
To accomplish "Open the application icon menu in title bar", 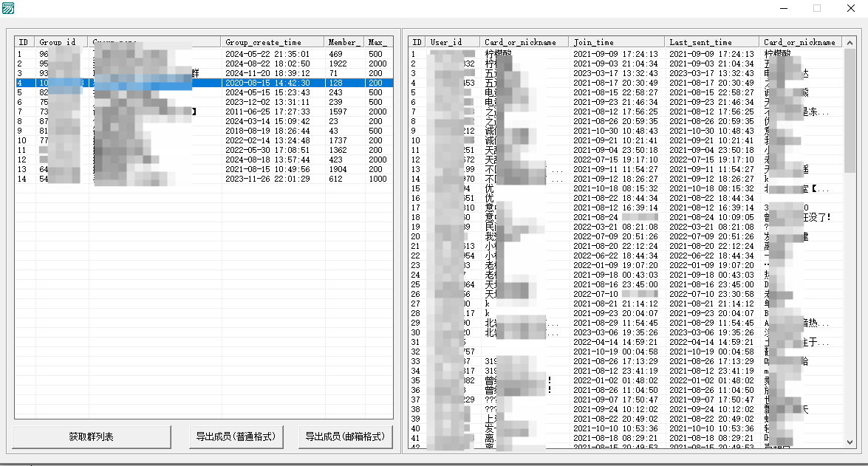I will coord(8,8).
